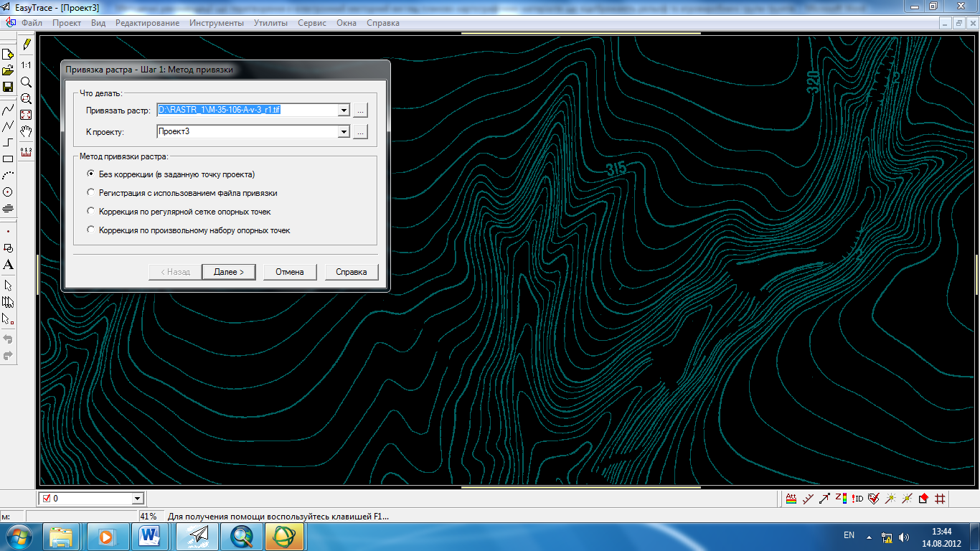Screen dimensions: 980x551
Task: Click the red diamond over square icon
Action: click(923, 499)
